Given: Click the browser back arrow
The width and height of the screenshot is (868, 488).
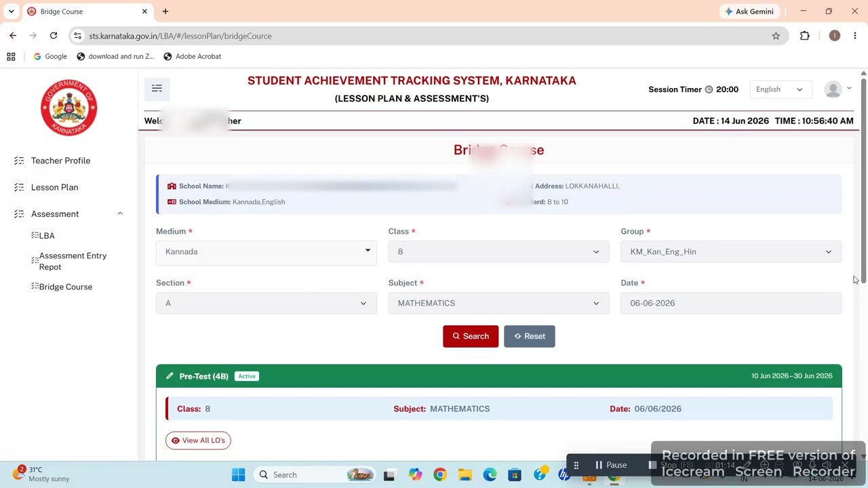Looking at the screenshot, I should [x=13, y=36].
